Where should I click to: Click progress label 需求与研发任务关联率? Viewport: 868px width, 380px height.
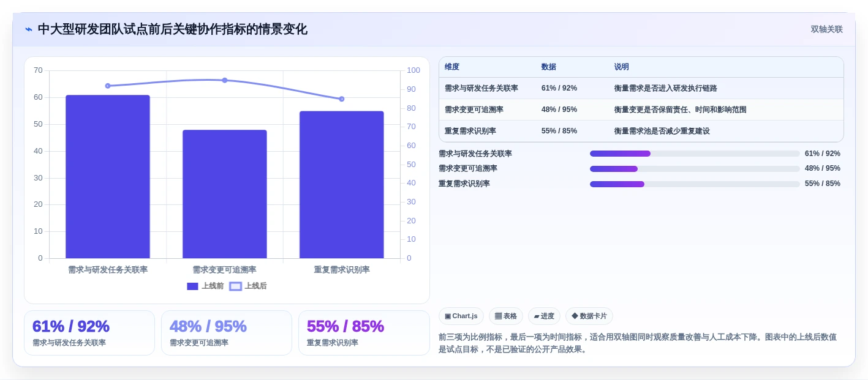pos(475,154)
